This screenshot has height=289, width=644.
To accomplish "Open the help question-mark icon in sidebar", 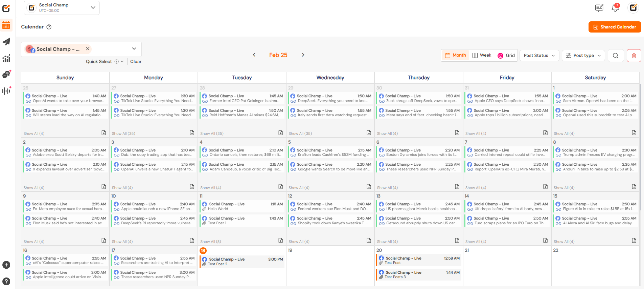I will coord(6,281).
